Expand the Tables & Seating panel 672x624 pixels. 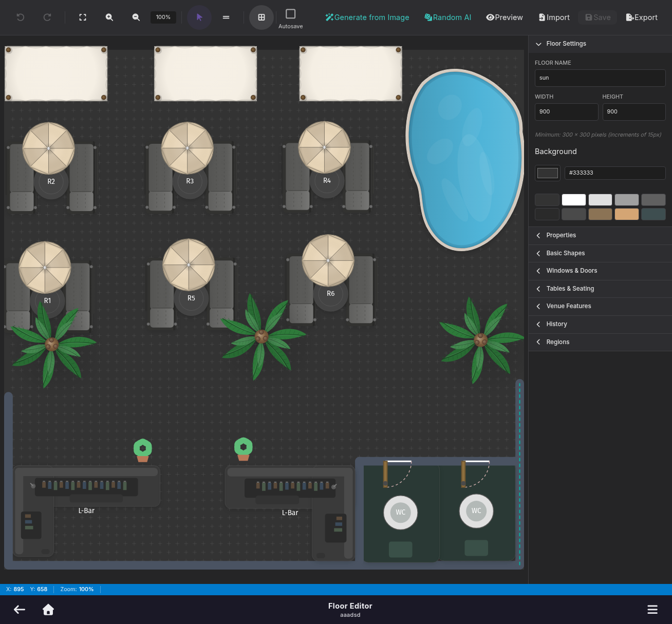pos(570,289)
